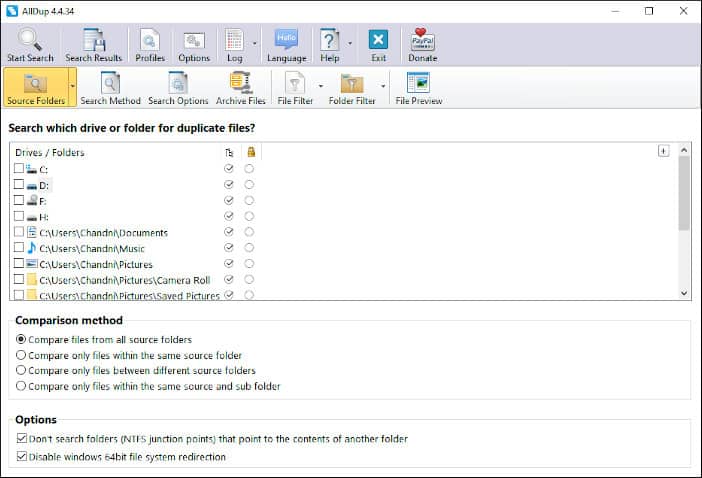Switch to the Folder Filter tab
This screenshot has width=702, height=478.
tap(352, 88)
